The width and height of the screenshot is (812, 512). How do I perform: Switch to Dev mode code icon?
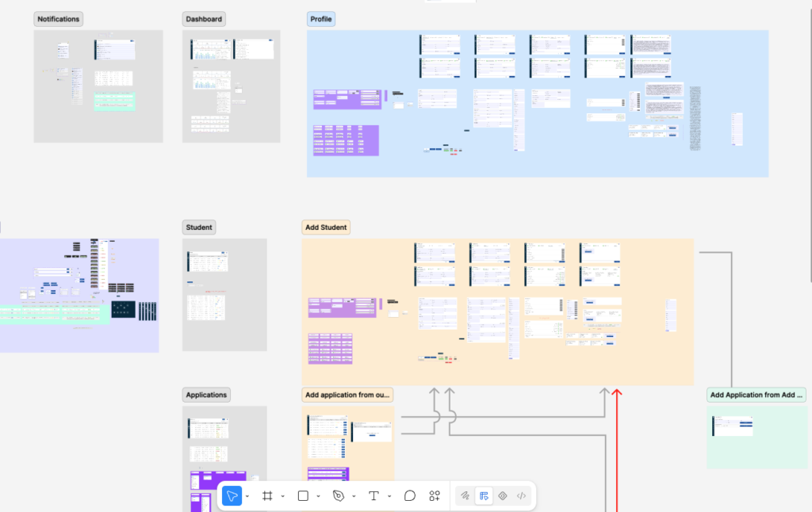[521, 496]
